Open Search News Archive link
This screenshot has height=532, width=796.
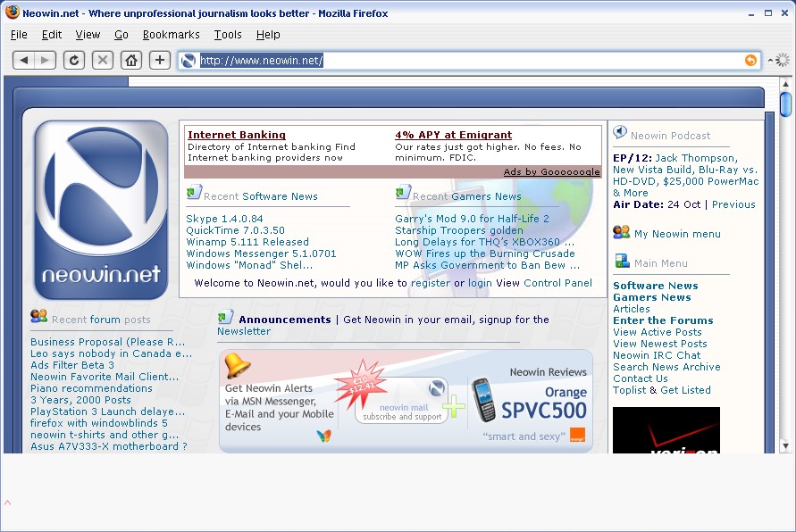(666, 367)
